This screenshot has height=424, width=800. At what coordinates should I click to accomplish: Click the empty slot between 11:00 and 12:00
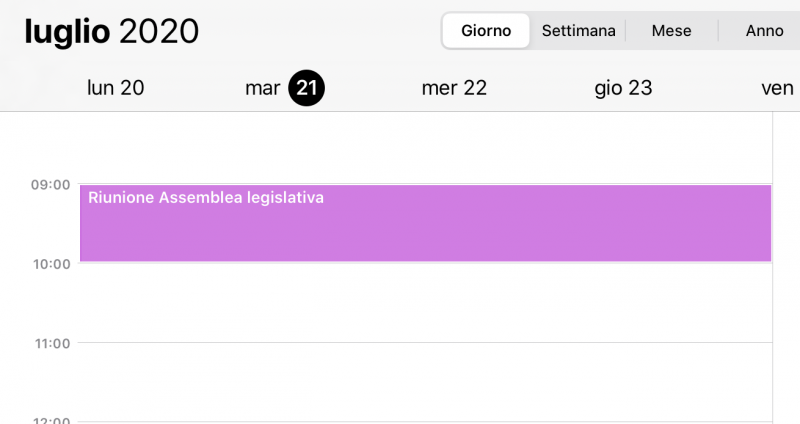pyautogui.click(x=425, y=382)
